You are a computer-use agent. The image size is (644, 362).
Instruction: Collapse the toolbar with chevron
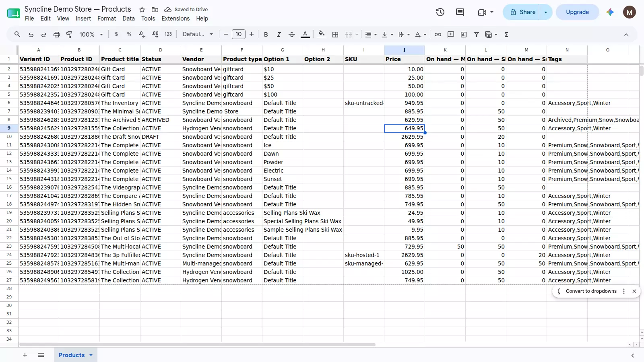(x=626, y=35)
